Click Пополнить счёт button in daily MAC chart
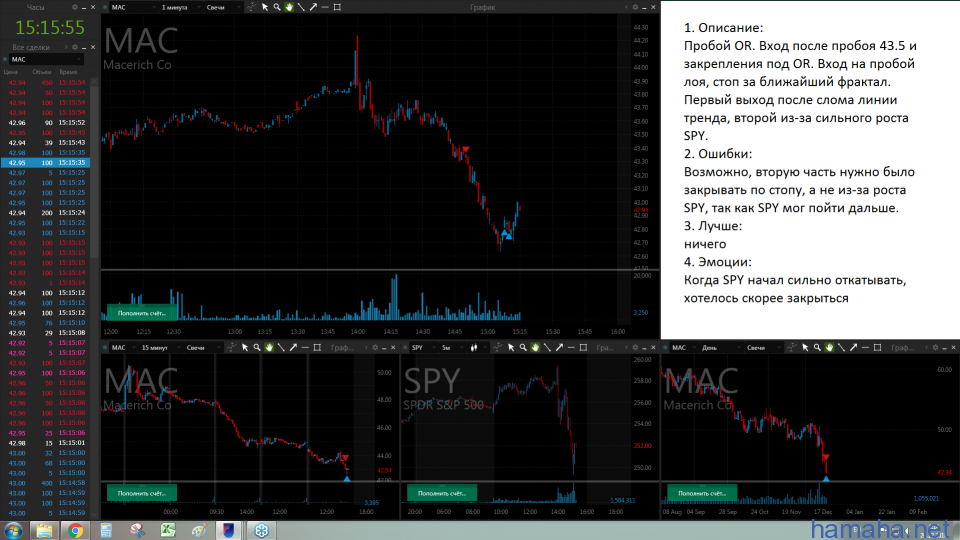This screenshot has width=960, height=540. pyautogui.click(x=702, y=493)
